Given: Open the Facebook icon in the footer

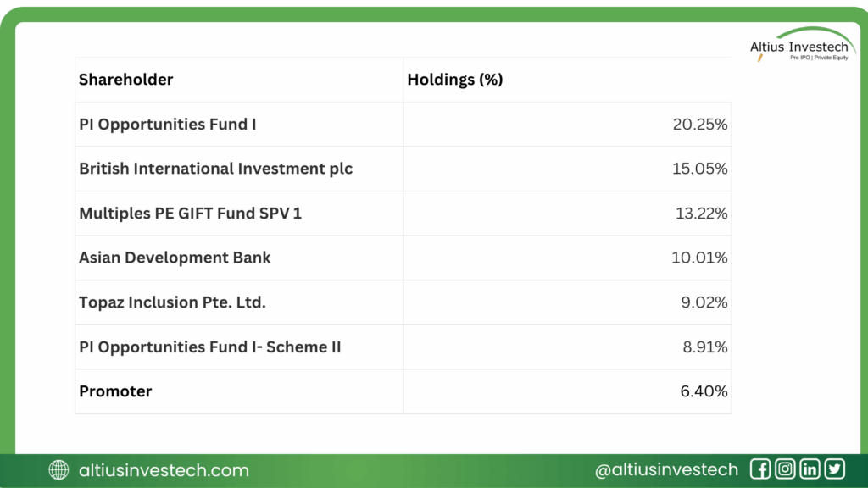Looking at the screenshot, I should [760, 469].
